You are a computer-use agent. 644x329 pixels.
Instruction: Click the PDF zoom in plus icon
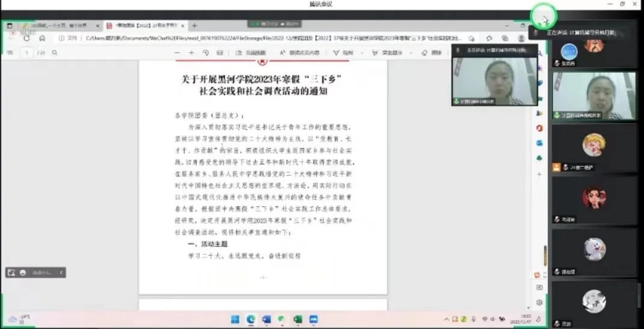point(191,53)
